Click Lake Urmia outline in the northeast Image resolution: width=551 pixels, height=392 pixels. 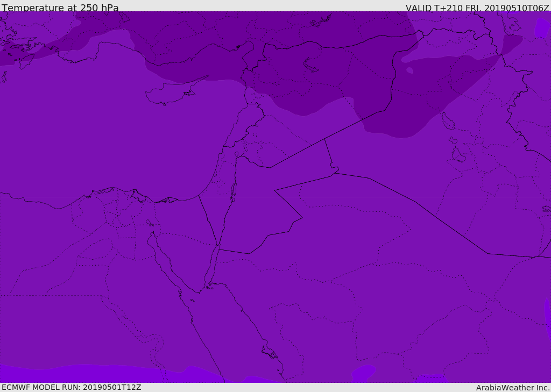[448, 121]
